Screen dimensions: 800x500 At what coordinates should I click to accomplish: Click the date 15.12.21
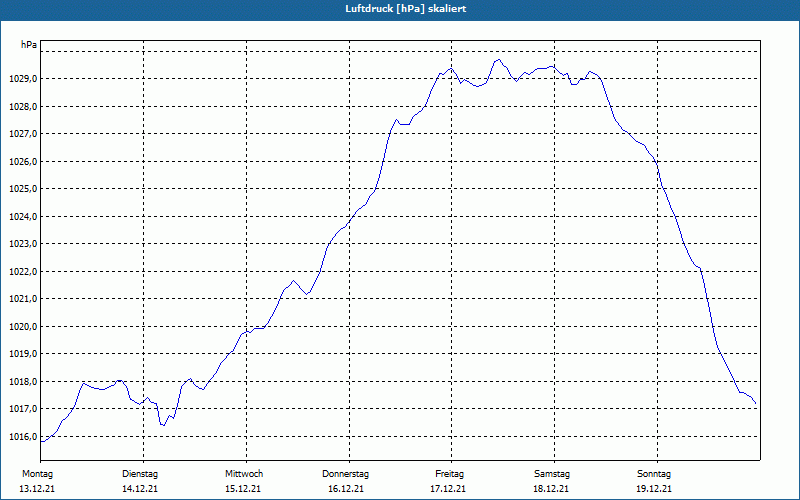243,489
